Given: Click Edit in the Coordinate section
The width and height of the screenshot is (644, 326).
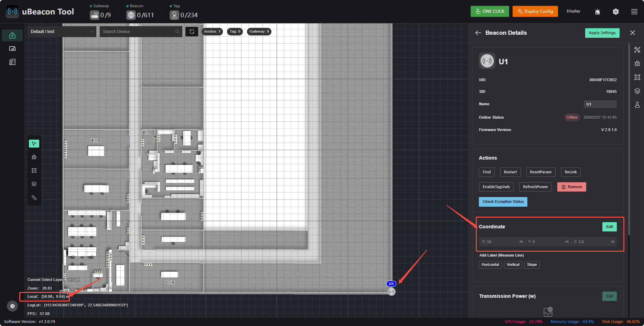Looking at the screenshot, I should [x=610, y=227].
